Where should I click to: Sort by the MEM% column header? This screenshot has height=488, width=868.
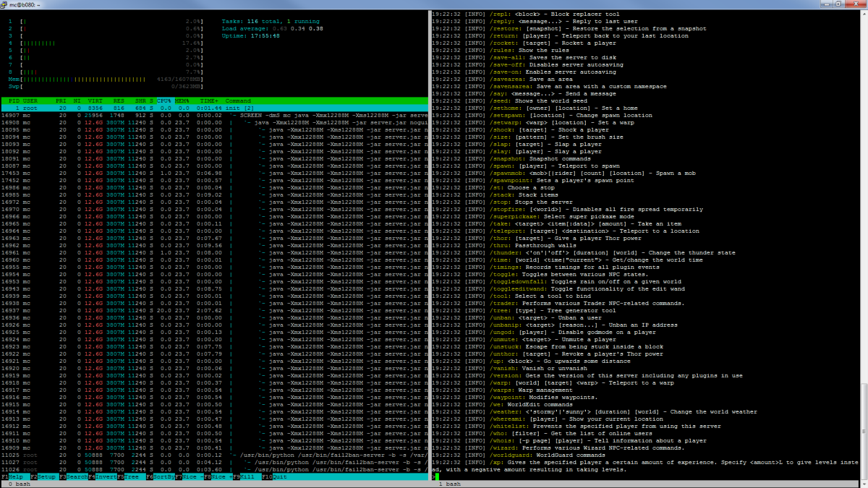click(182, 101)
